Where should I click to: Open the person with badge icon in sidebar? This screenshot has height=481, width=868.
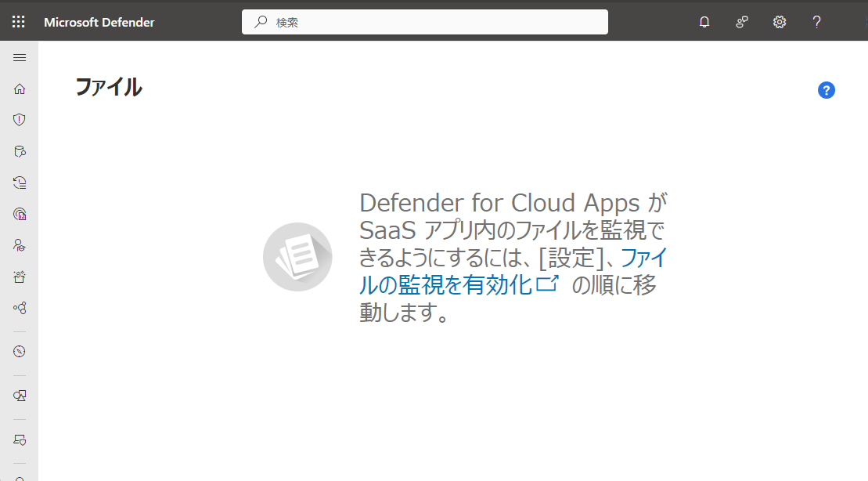(x=20, y=245)
